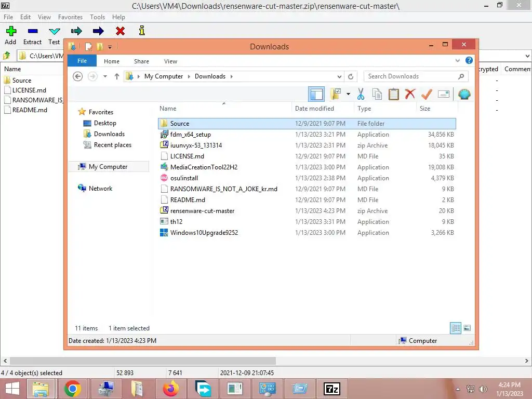Select My Computer in the navigation pane
532x399 pixels.
108,167
